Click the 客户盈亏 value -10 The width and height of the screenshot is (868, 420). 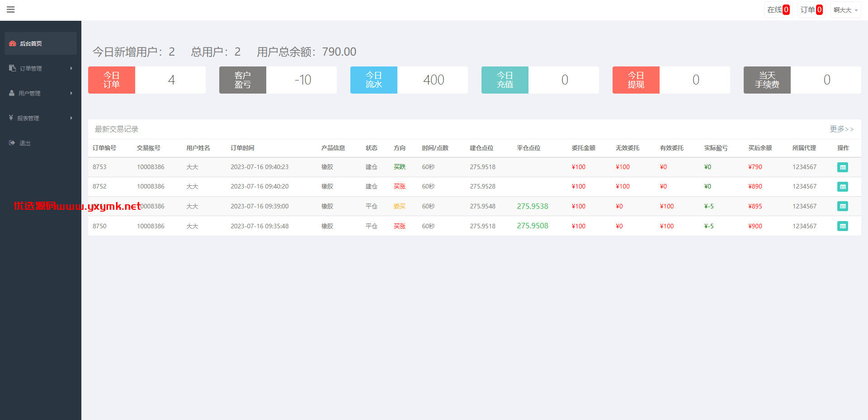click(x=303, y=80)
